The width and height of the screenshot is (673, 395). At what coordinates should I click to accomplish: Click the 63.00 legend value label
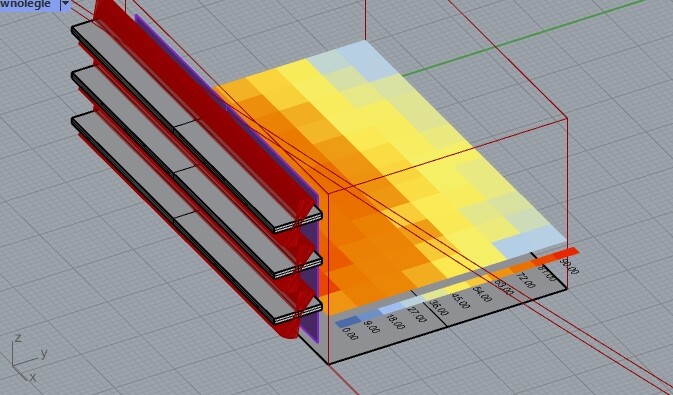(x=504, y=287)
